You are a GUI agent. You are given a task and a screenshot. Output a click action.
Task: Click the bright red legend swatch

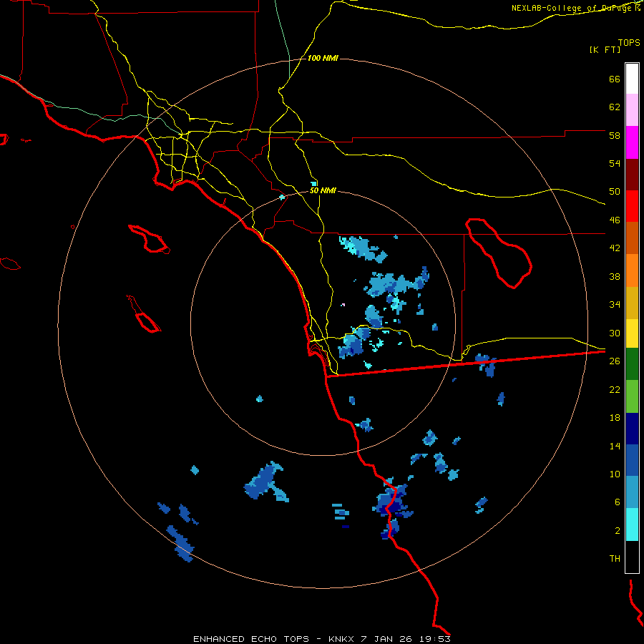(x=632, y=206)
